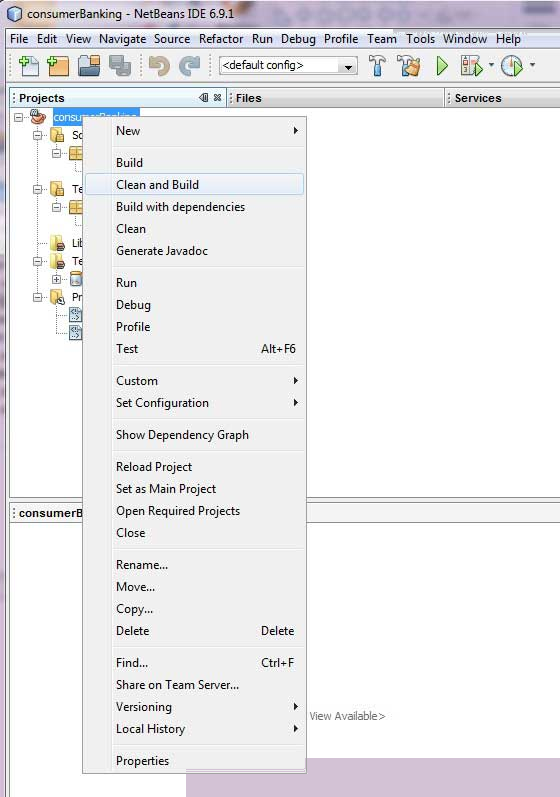Choose Run in the context menu

pos(195,283)
